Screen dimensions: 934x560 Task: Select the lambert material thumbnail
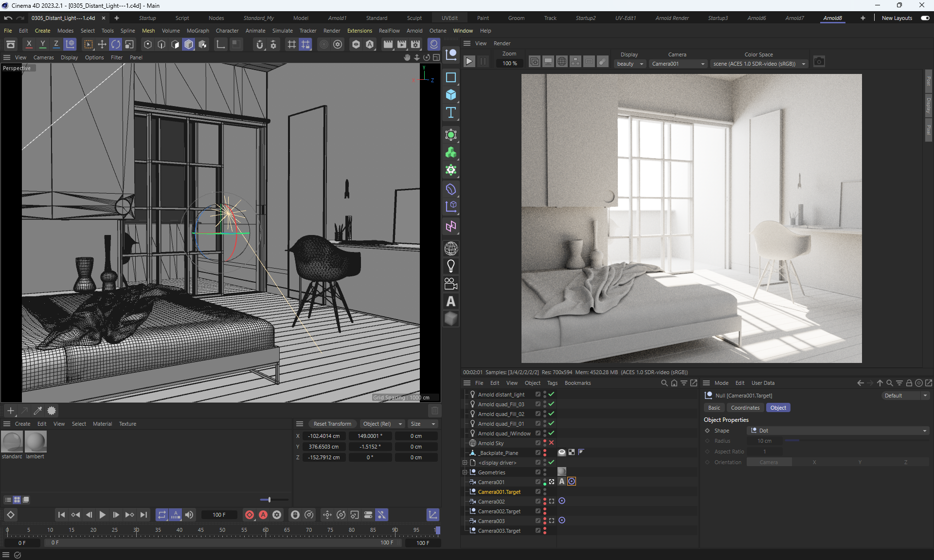[x=35, y=442]
